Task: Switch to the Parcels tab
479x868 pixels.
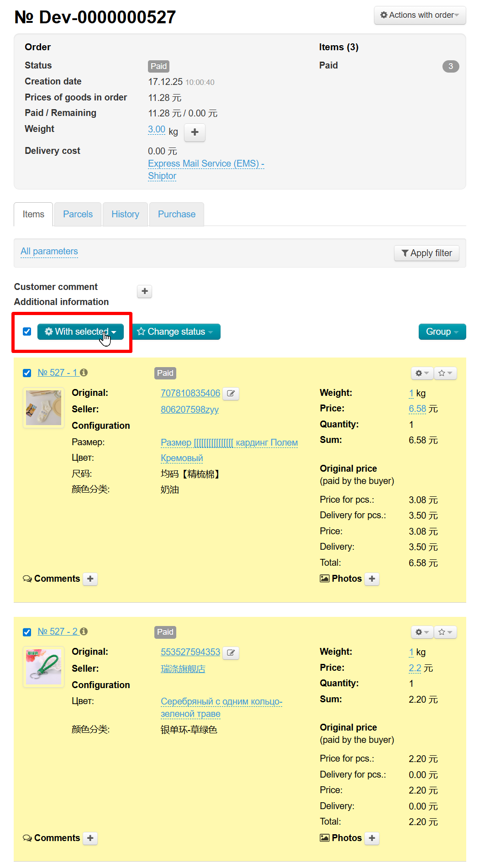Action: [78, 215]
